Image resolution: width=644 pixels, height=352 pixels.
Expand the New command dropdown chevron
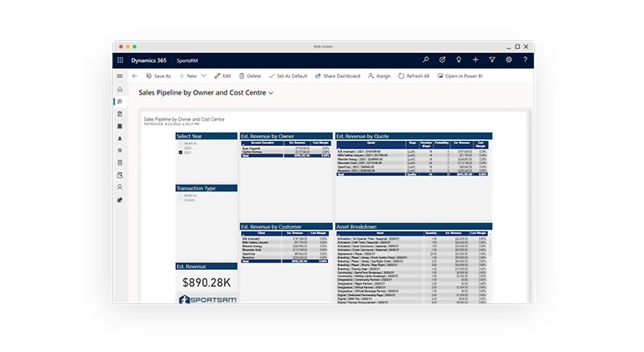pyautogui.click(x=204, y=76)
